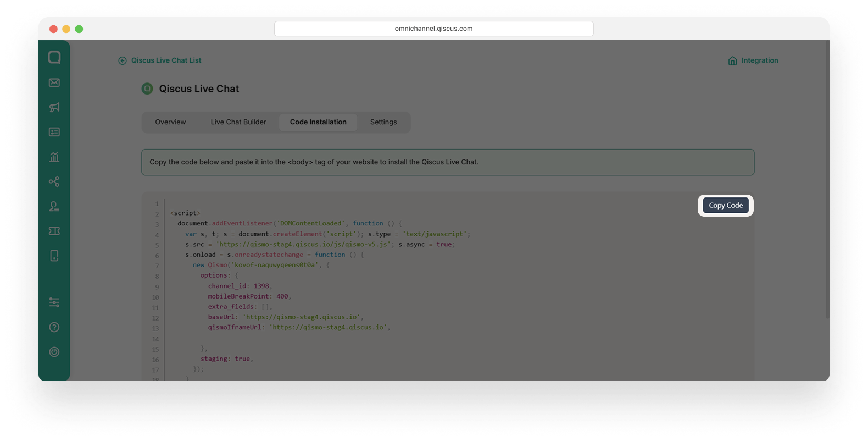Click the channel_id value 1398

[261, 286]
